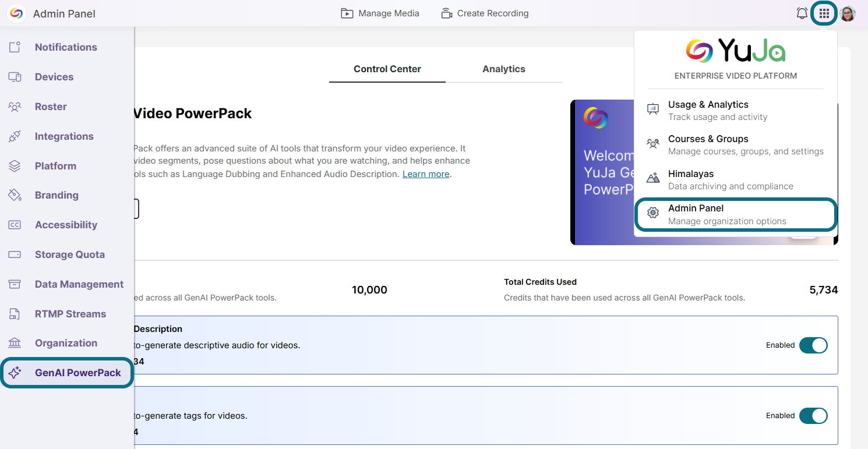The image size is (868, 449).
Task: Click the Manage Media button
Action: click(x=380, y=13)
